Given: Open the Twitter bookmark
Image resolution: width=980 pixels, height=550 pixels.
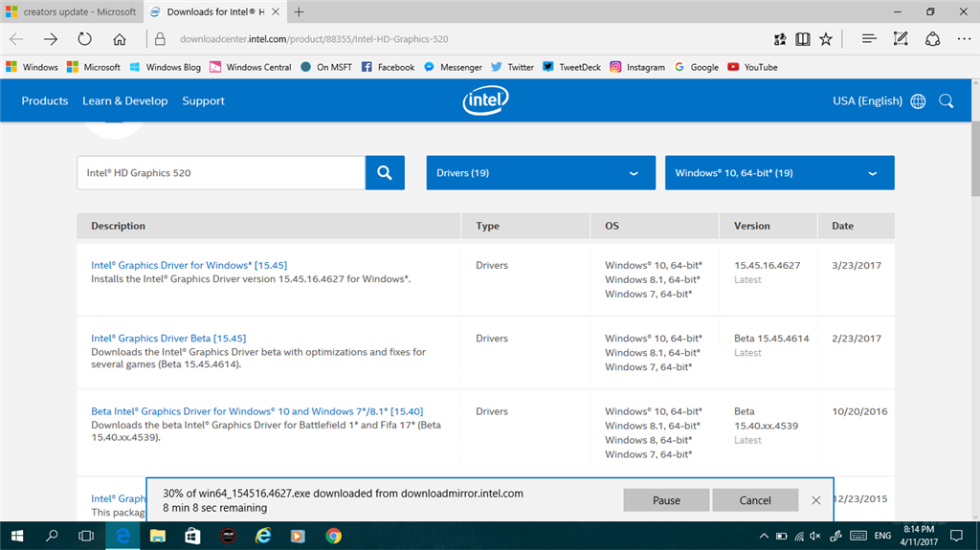Looking at the screenshot, I should 513,67.
